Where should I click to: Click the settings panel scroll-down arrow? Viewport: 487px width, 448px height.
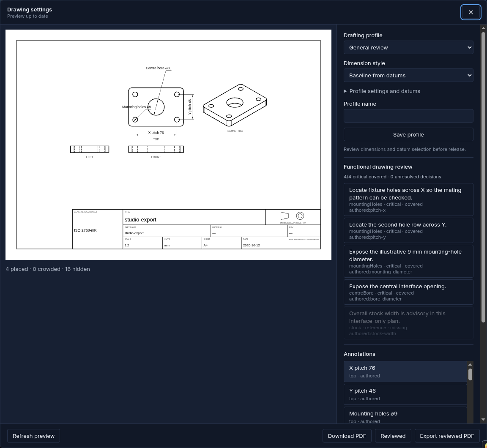coord(483,419)
